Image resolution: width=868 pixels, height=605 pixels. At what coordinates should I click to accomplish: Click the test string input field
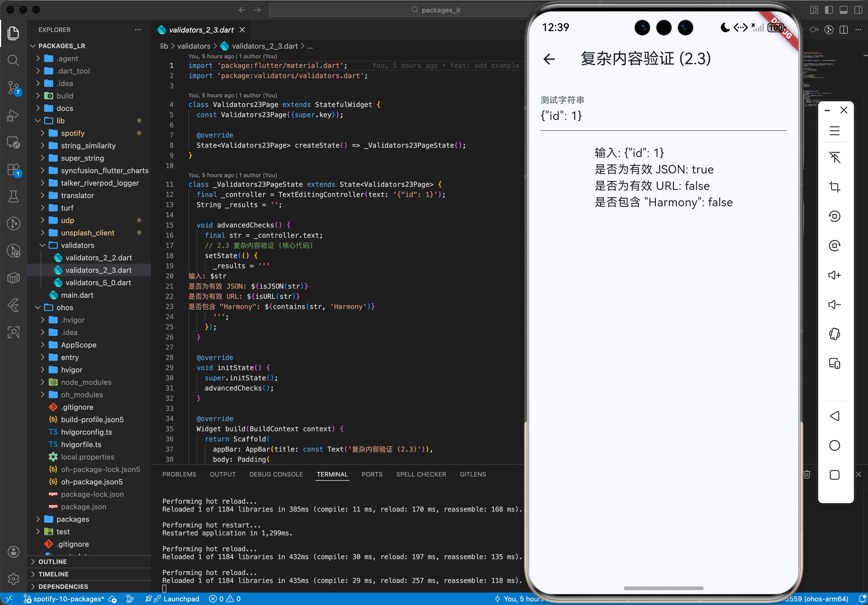click(x=663, y=116)
